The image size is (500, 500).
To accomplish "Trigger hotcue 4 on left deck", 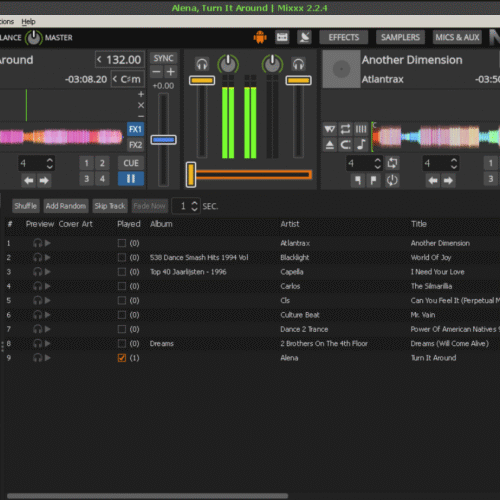I will (x=102, y=179).
